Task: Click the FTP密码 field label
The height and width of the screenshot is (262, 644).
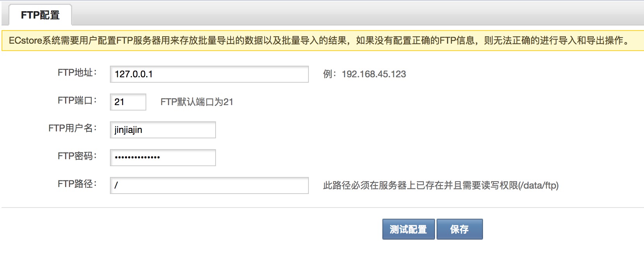Action: click(x=77, y=156)
